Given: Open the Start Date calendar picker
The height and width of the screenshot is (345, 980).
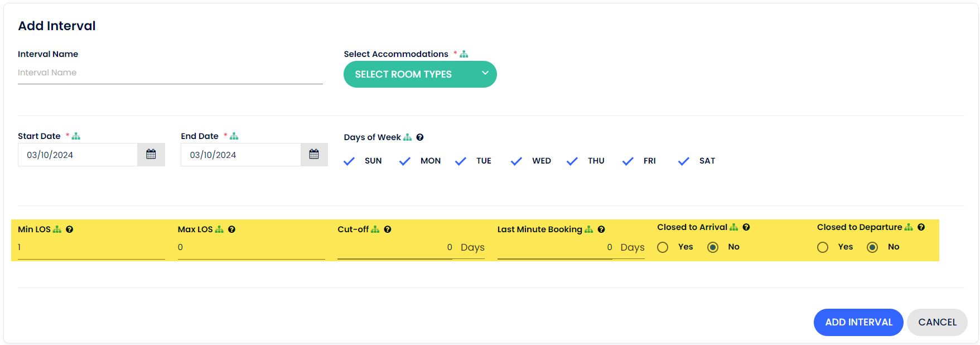Looking at the screenshot, I should pos(151,155).
